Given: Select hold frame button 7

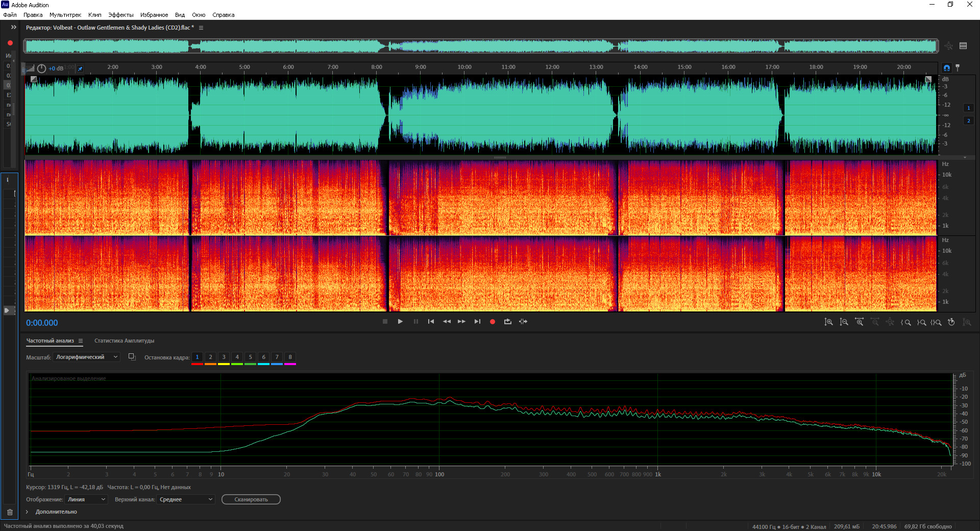Looking at the screenshot, I should pyautogui.click(x=277, y=357).
